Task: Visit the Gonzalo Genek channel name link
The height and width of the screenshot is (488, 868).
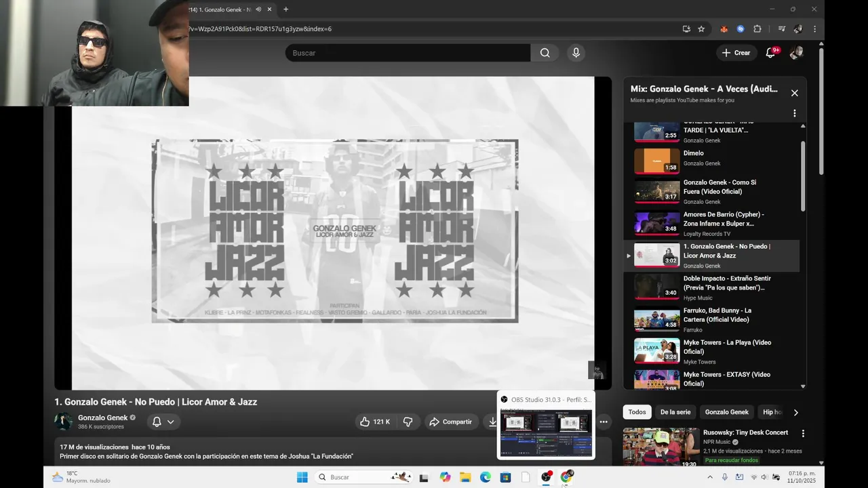Action: [x=102, y=418]
